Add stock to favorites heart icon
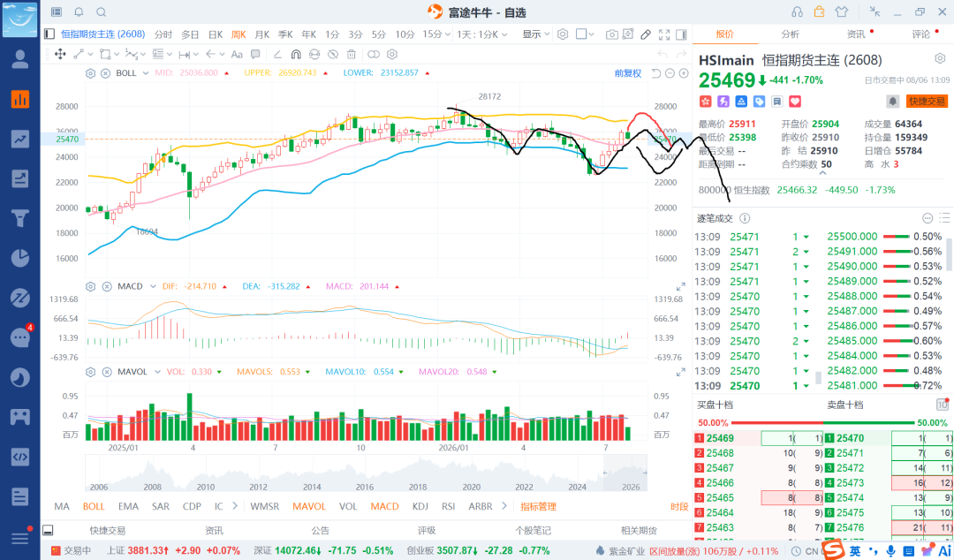 point(795,101)
